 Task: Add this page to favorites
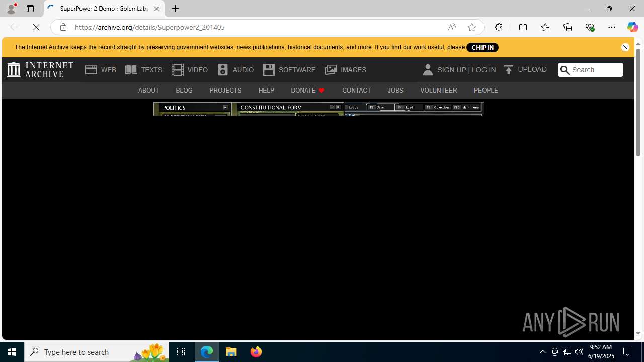[x=471, y=27]
